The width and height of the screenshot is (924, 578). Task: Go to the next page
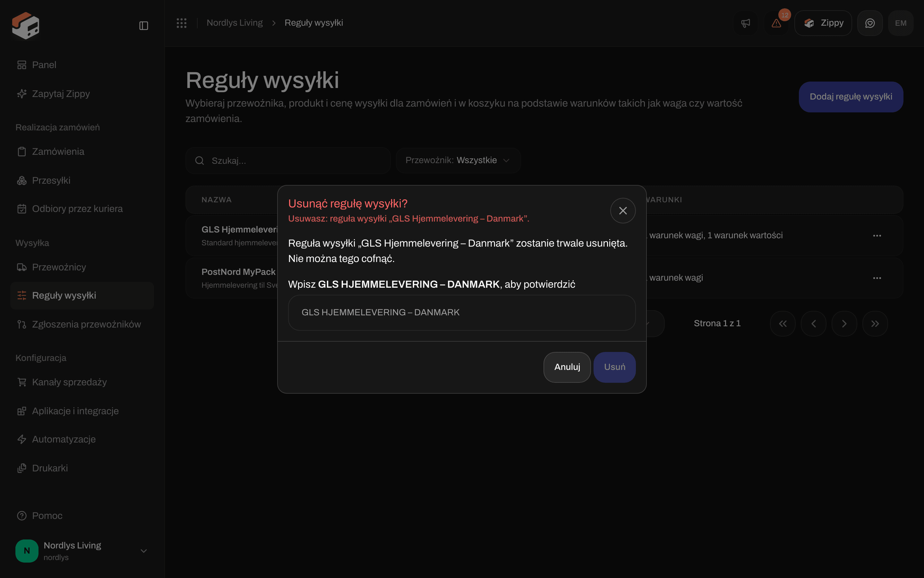coord(844,324)
